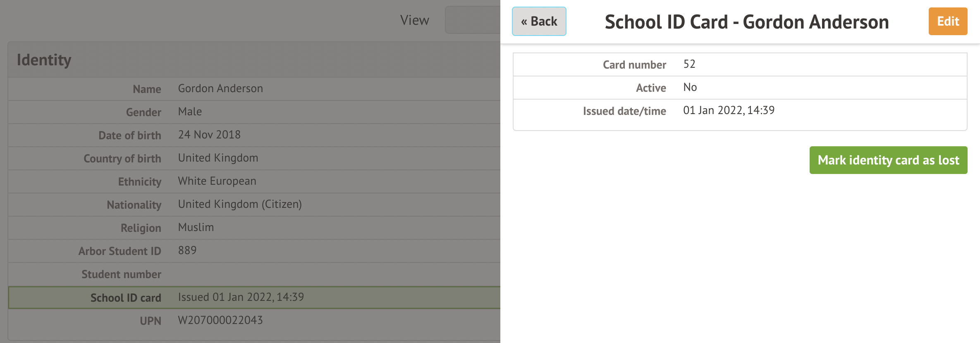Open the View dropdown field

click(x=472, y=20)
